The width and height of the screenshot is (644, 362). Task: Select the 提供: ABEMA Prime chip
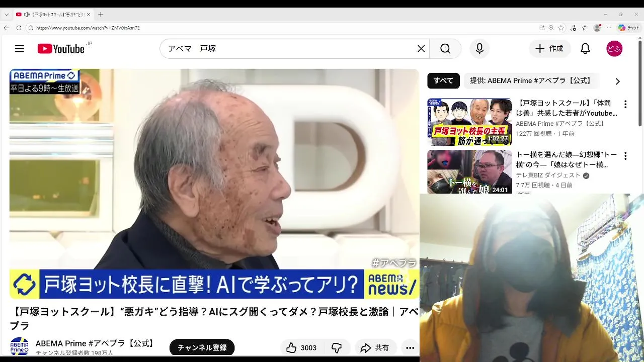click(x=530, y=80)
